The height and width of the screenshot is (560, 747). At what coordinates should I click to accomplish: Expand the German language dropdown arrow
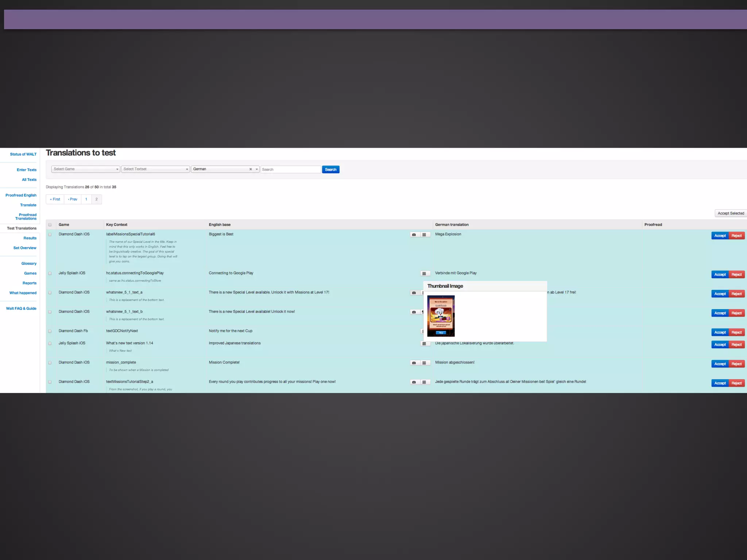click(257, 169)
